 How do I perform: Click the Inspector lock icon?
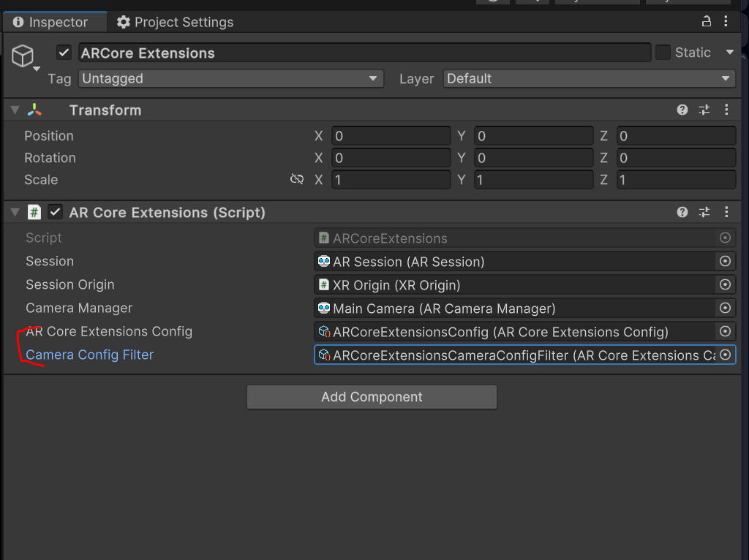[706, 21]
